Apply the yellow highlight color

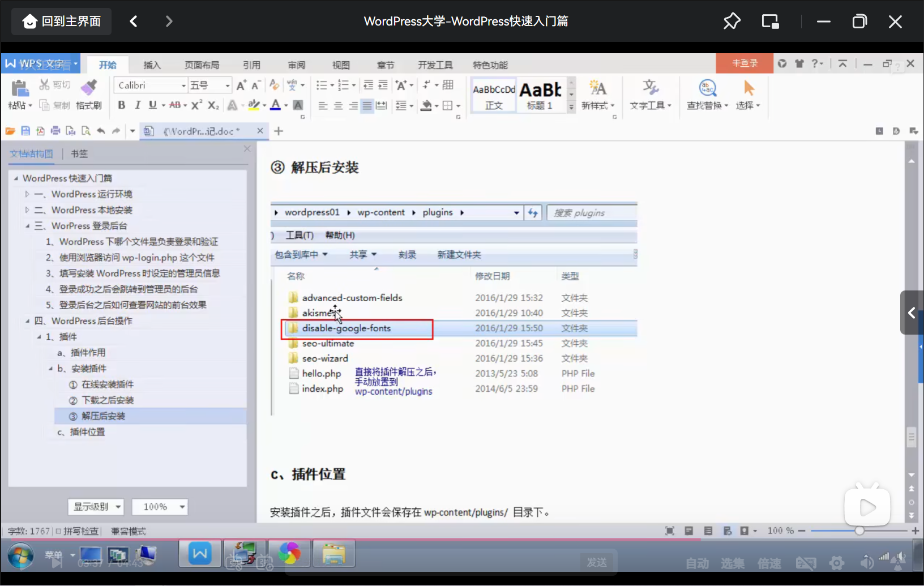click(x=253, y=105)
